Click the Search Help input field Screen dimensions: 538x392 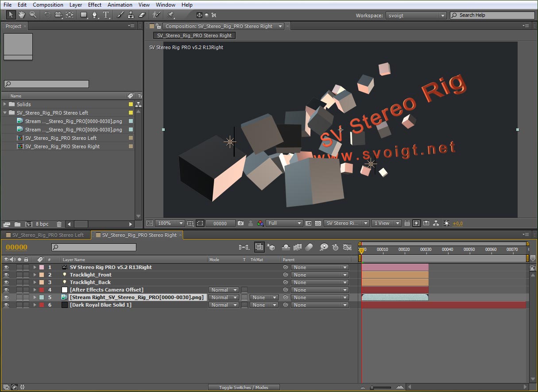pyautogui.click(x=492, y=15)
